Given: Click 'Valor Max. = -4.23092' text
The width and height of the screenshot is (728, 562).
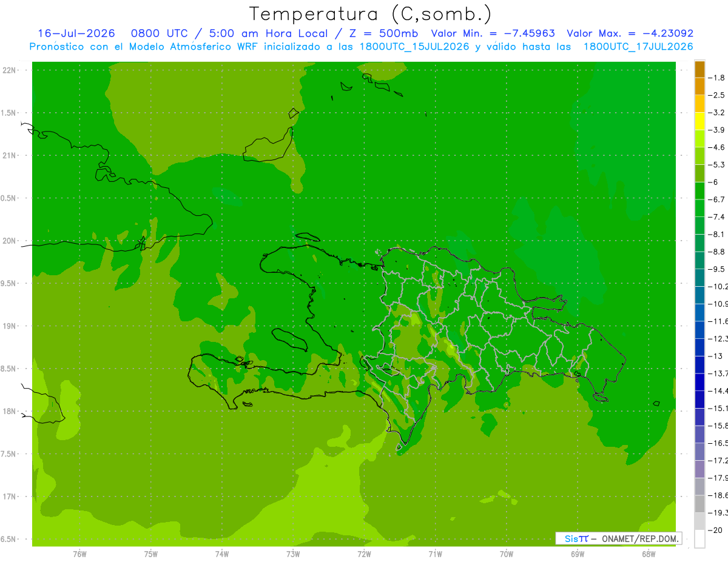Looking at the screenshot, I should (630, 33).
